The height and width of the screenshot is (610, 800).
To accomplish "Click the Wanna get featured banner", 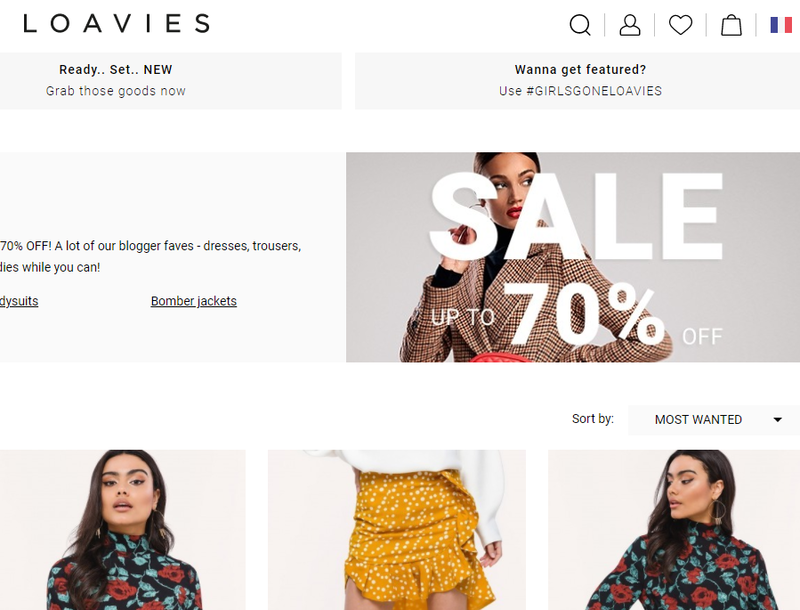I will pos(578,81).
